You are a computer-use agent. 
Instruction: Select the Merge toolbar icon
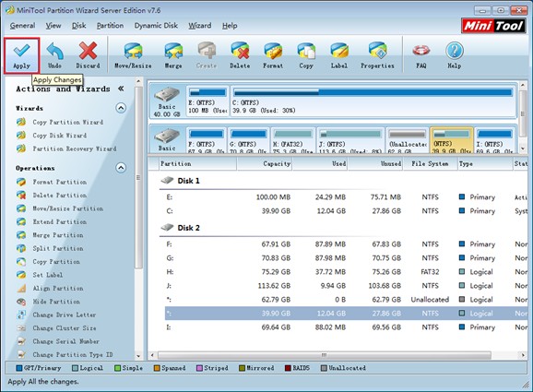(x=173, y=51)
